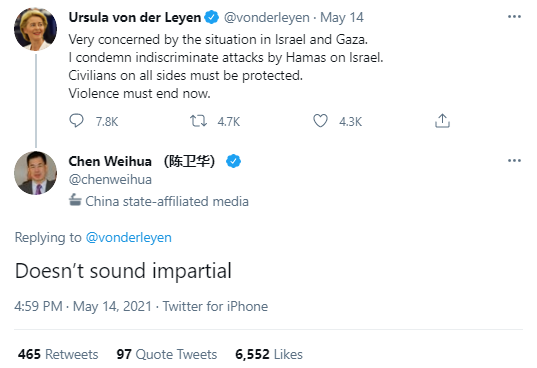The width and height of the screenshot is (537, 368).
Task: Like the tweet with the heart icon
Action: click(320, 121)
